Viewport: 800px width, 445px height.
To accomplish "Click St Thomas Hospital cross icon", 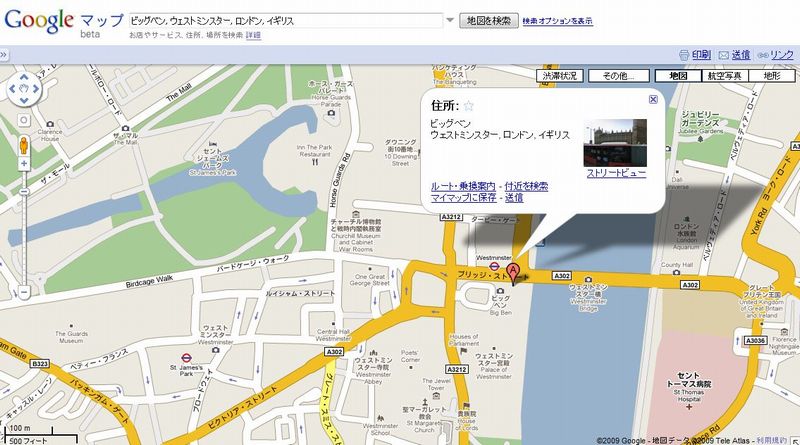I will point(689,407).
